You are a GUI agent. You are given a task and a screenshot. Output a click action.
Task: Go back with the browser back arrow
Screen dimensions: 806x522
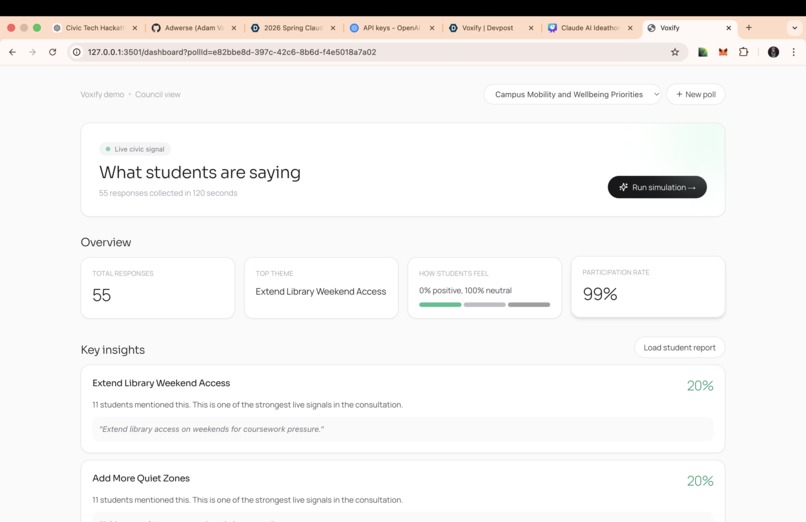click(12, 52)
